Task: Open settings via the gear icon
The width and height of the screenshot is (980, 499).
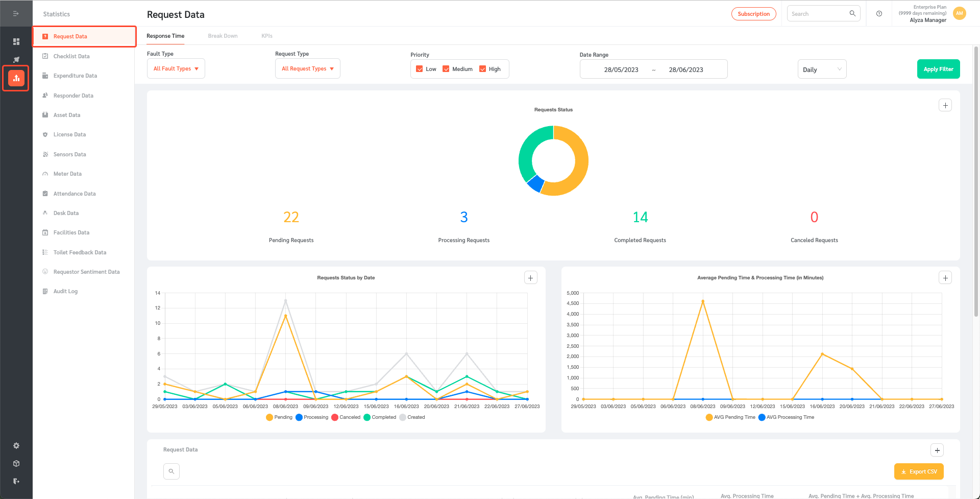Action: (x=16, y=445)
